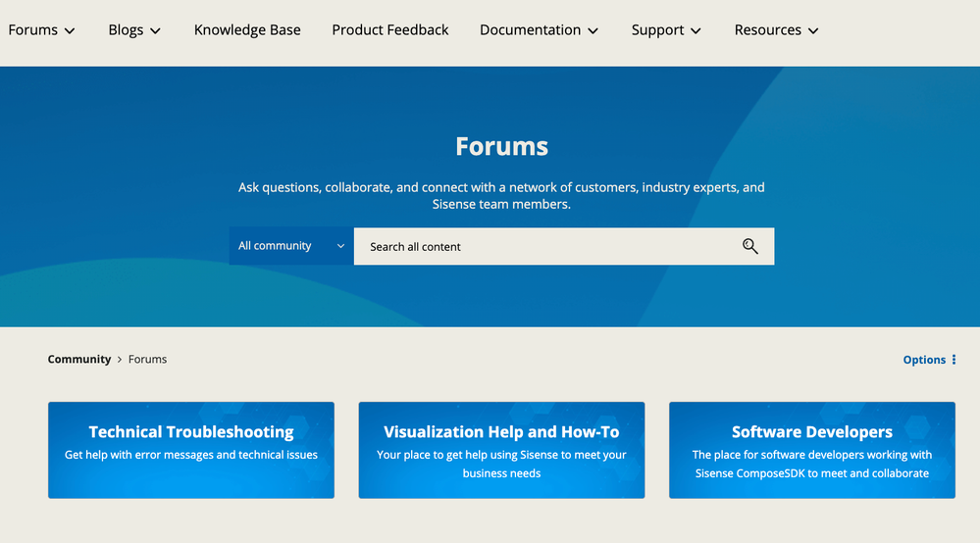Click the Forums breadcrumb item
Viewport: 980px width, 543px height.
click(147, 360)
